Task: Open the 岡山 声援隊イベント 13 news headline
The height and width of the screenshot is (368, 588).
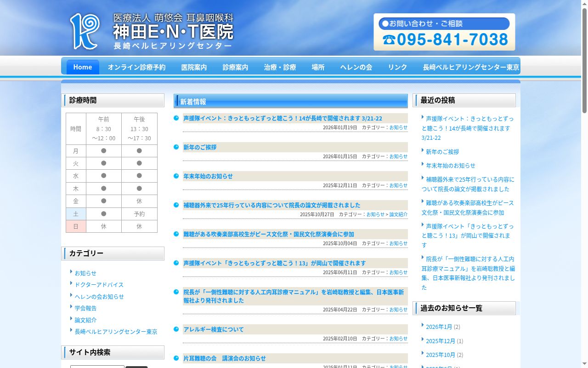Action: [x=275, y=264]
